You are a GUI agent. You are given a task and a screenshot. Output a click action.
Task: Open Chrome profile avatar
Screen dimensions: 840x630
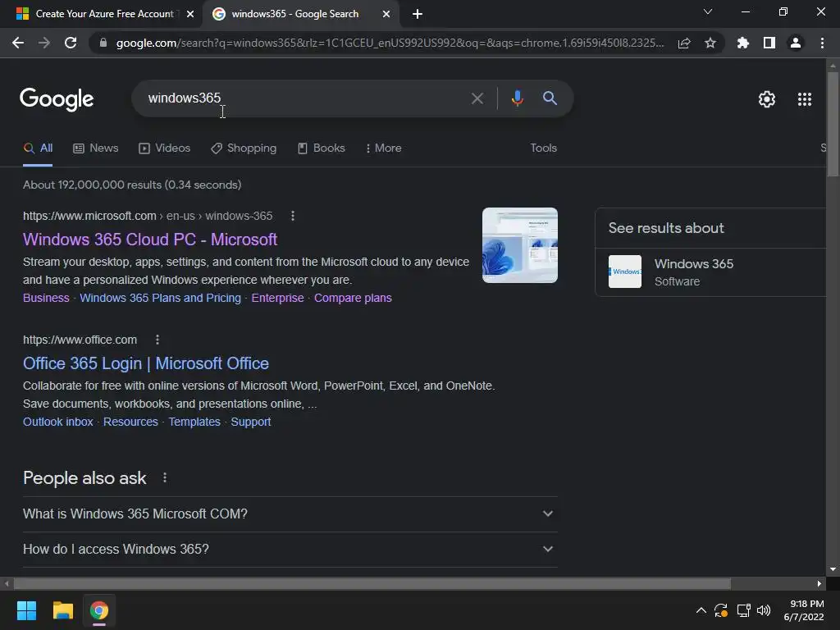[796, 43]
